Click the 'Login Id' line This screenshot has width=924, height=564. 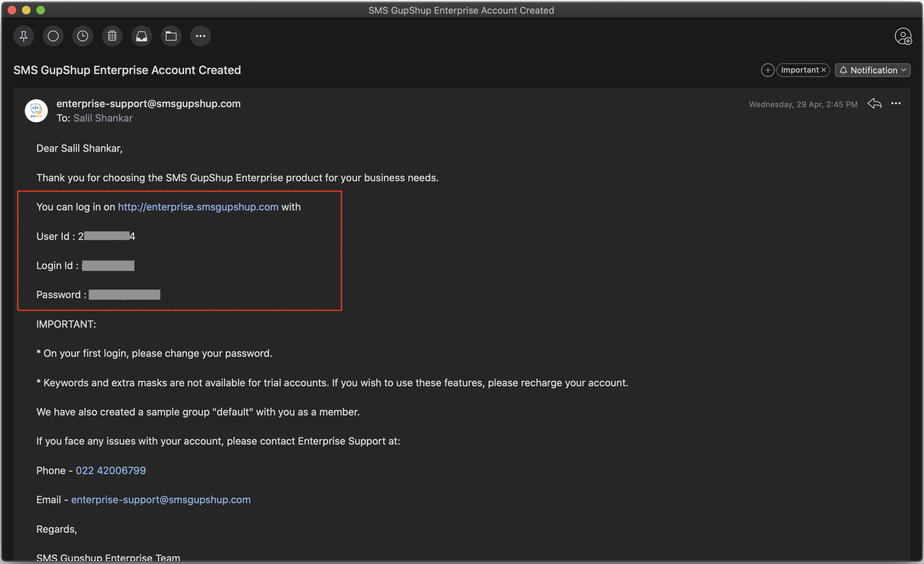(x=86, y=266)
